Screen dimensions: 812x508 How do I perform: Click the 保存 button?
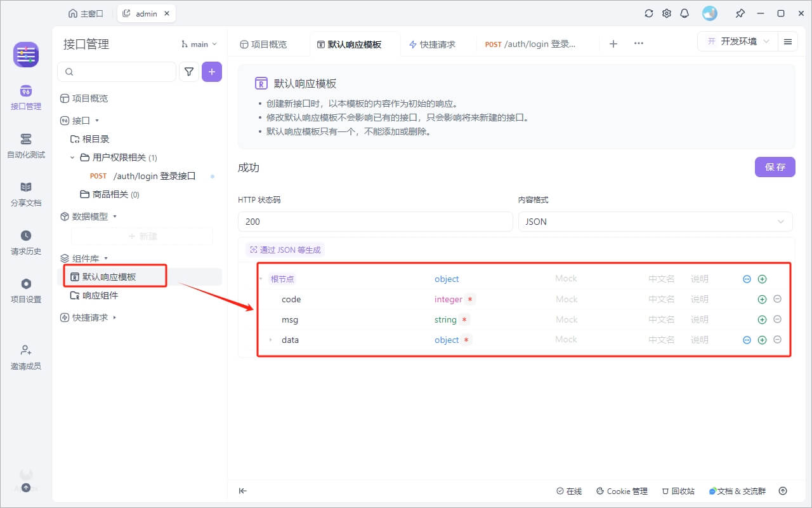(x=775, y=167)
